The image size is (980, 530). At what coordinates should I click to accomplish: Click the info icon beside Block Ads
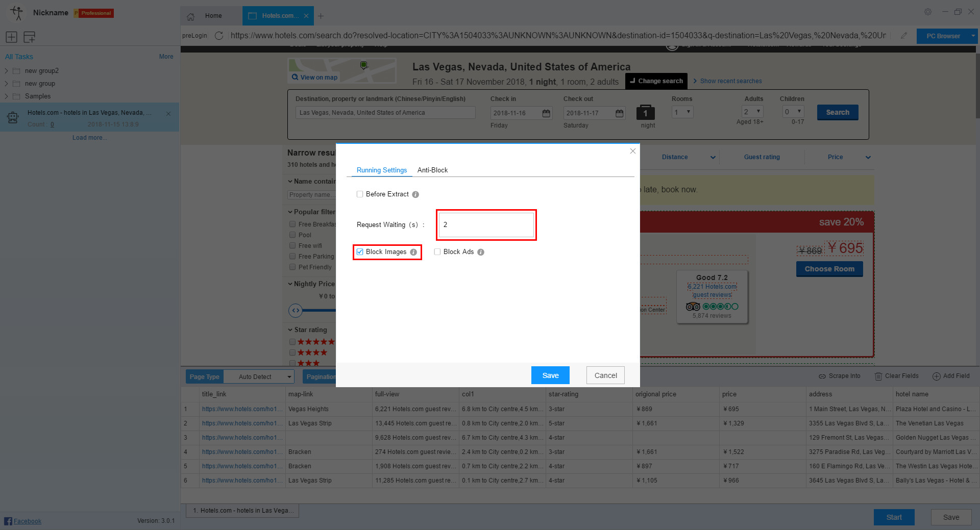(481, 252)
